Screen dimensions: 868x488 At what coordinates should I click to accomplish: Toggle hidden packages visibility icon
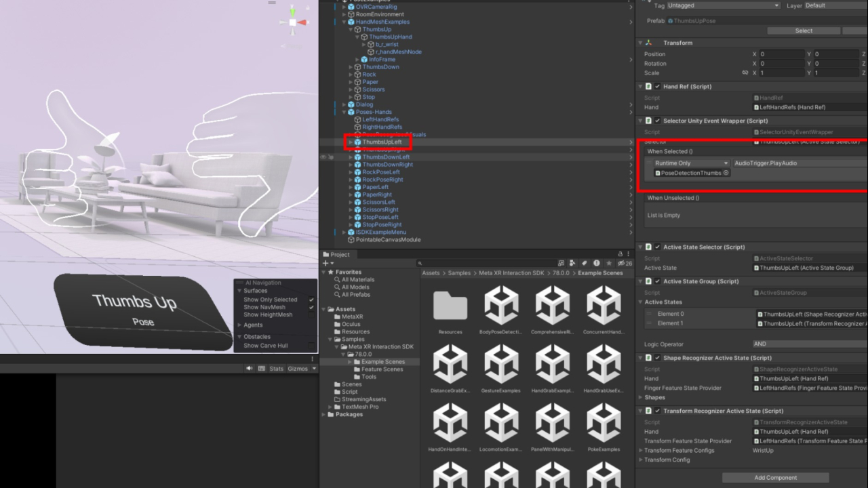coord(622,263)
